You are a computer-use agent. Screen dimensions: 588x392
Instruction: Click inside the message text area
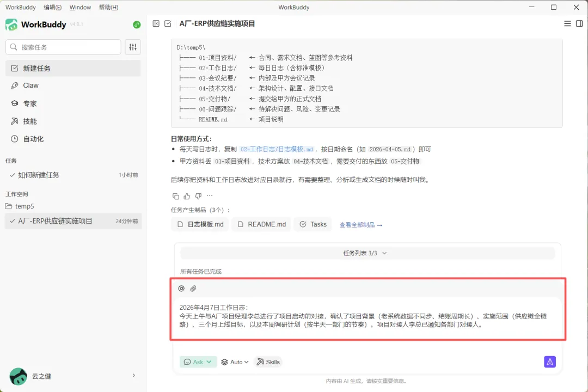(367, 316)
